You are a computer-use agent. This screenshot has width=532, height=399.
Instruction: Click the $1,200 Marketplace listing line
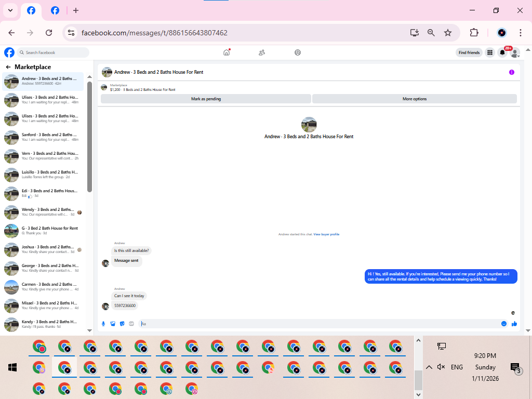[x=142, y=89]
